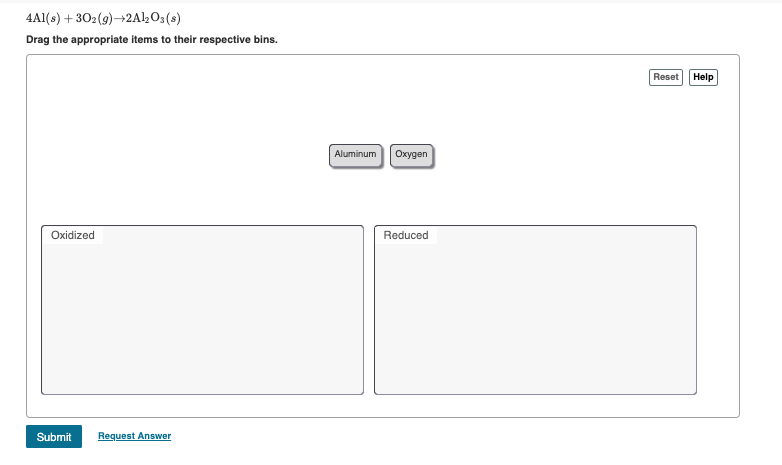Click the Reduced bin label
Image resolution: width=782 pixels, height=465 pixels.
(x=405, y=235)
